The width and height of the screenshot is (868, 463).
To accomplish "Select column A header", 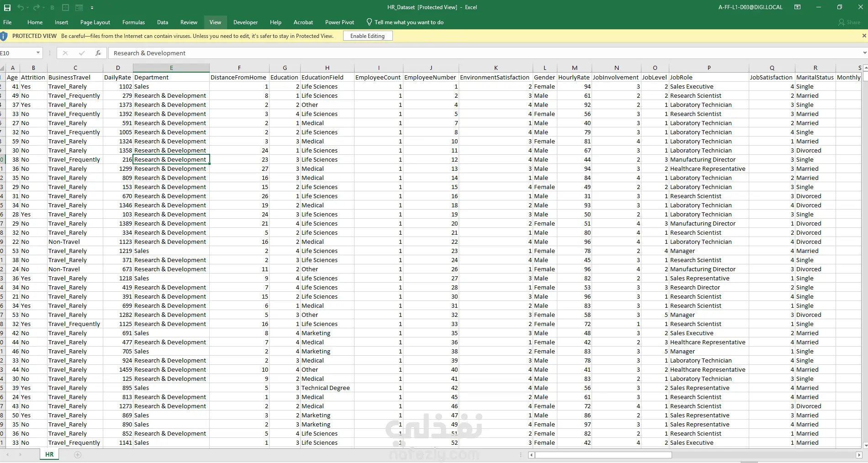I will coord(12,68).
